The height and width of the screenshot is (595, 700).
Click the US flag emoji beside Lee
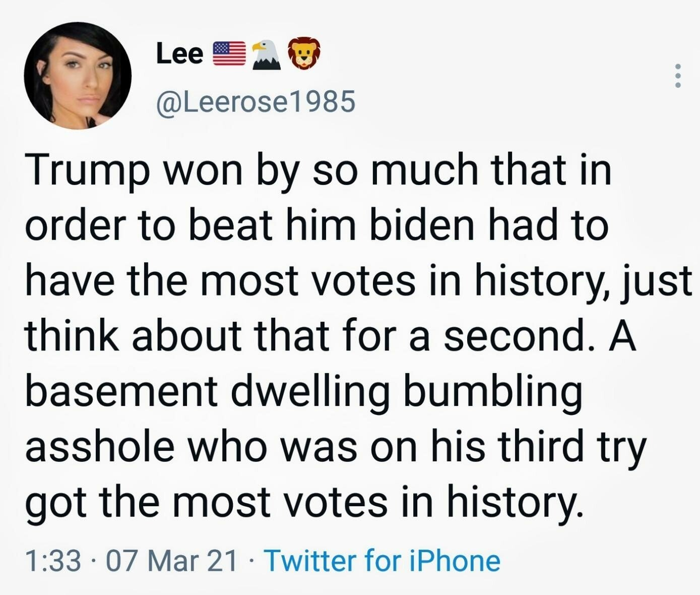tap(229, 54)
